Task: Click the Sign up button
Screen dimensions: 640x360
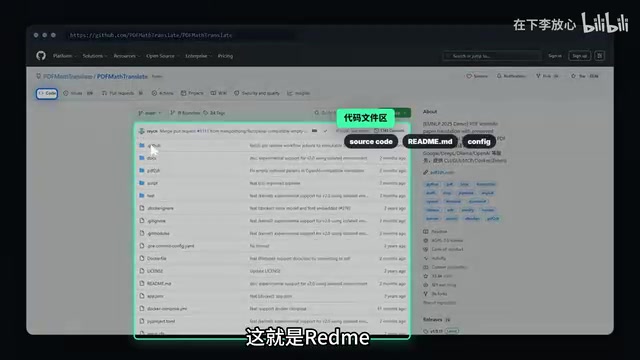Action: pos(579,56)
